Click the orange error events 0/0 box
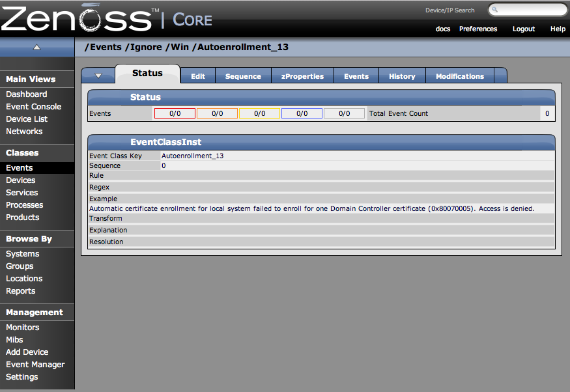 pos(217,113)
